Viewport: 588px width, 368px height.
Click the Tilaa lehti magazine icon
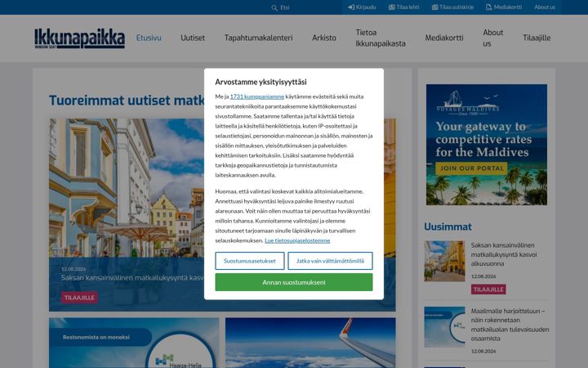392,7
